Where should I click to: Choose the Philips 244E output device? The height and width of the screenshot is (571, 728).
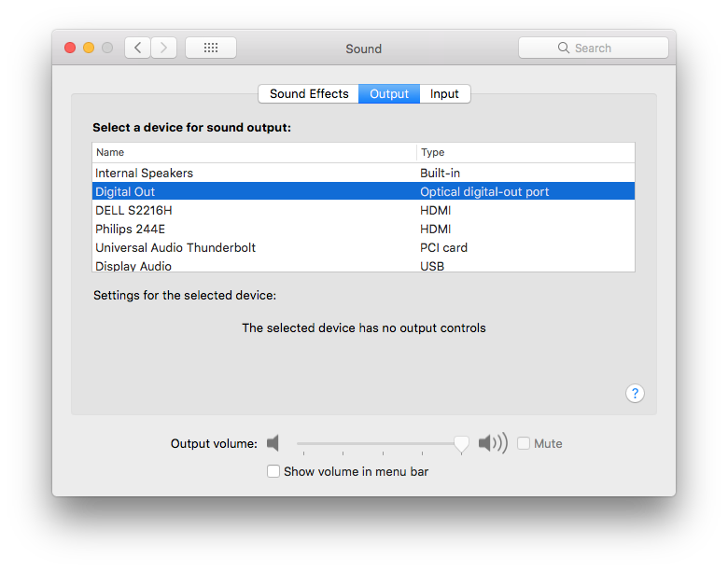pos(364,229)
